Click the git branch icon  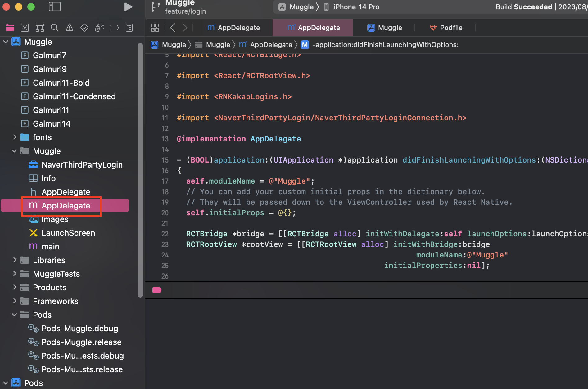[155, 7]
